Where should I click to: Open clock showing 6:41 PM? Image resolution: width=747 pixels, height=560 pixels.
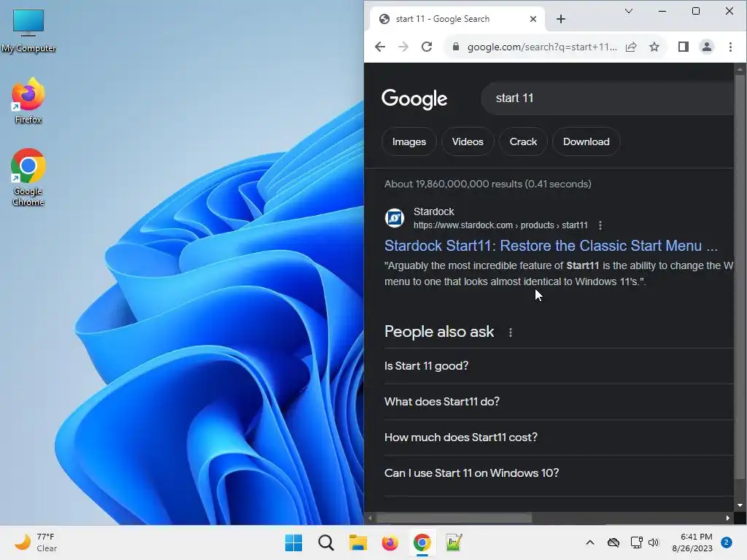pyautogui.click(x=692, y=542)
